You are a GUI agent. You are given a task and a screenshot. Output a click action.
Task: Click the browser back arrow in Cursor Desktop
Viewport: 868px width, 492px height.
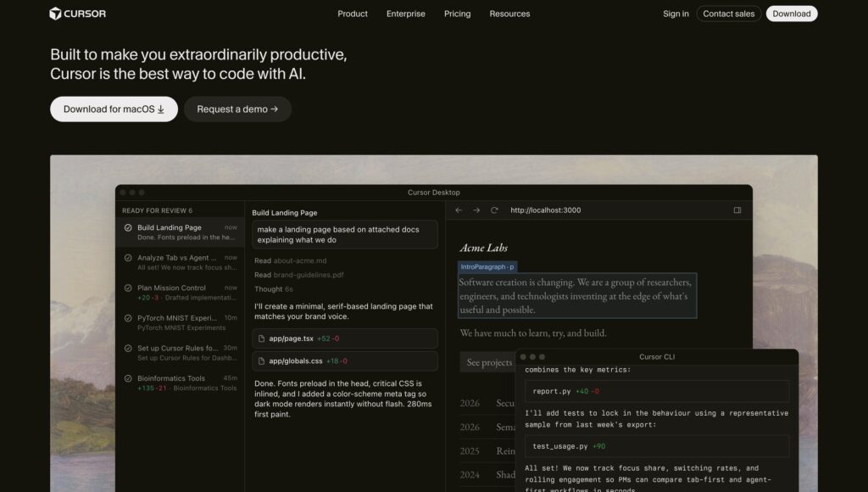(x=459, y=210)
